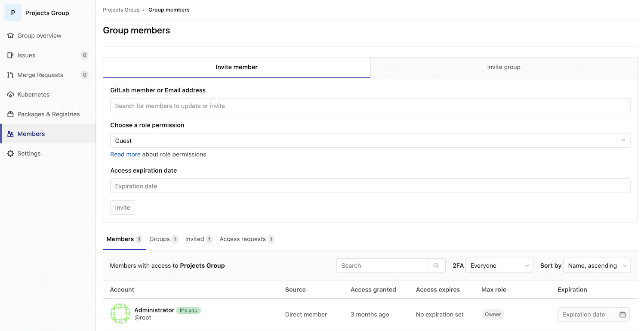
Task: Click the Access expires column header
Action: (x=438, y=290)
